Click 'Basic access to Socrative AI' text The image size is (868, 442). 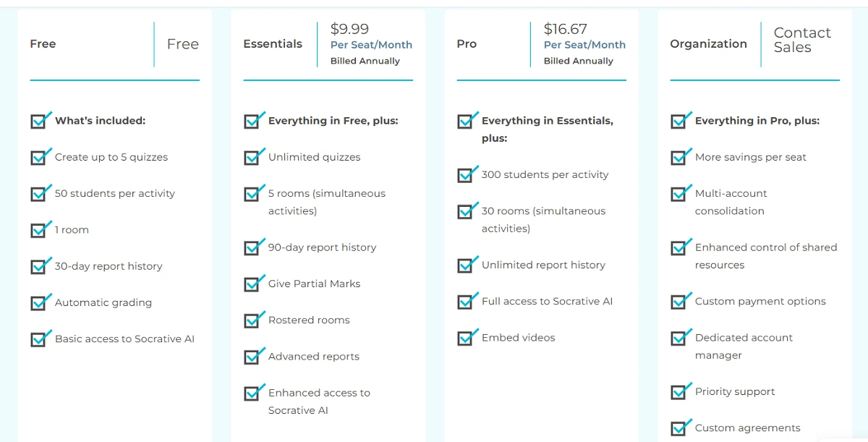124,339
